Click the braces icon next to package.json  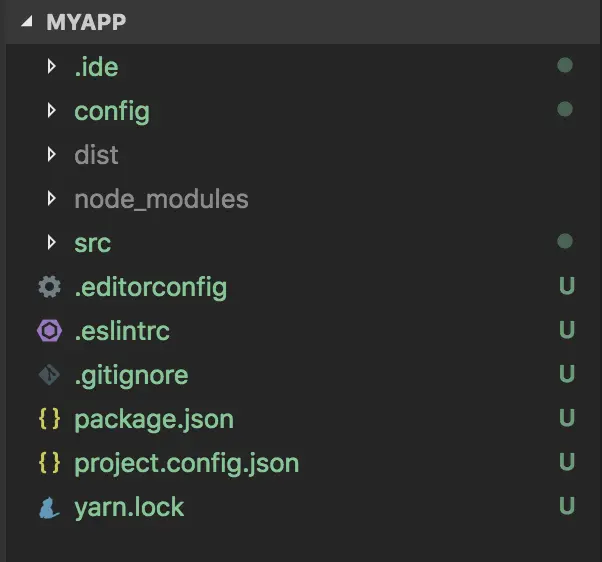(x=48, y=420)
